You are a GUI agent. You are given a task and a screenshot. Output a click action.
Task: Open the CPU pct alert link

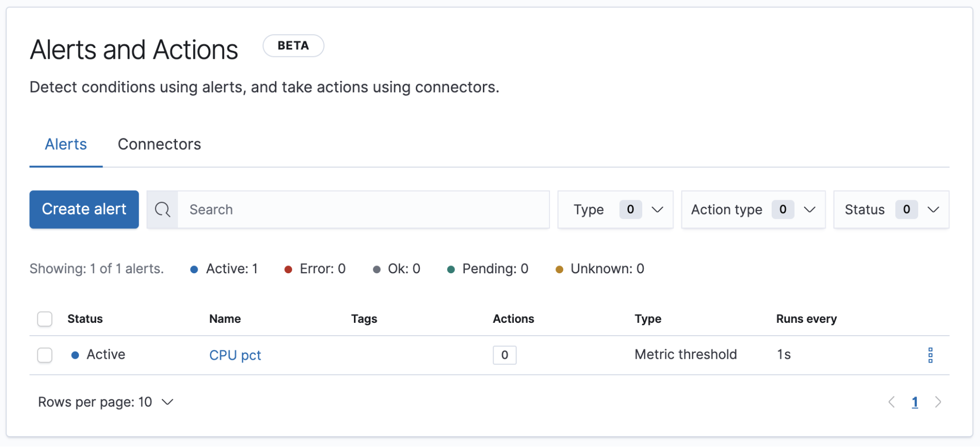[235, 355]
